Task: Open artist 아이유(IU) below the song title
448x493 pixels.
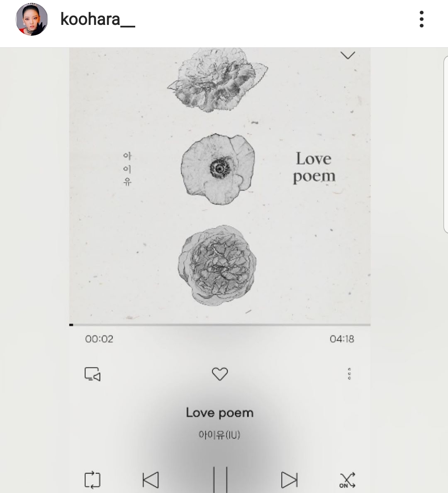Action: [x=219, y=435]
